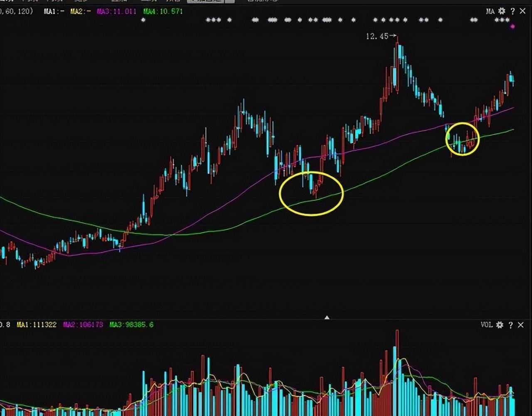Select the VOL indicator name label
Screen dimensions: 532x416
[x=486, y=325]
